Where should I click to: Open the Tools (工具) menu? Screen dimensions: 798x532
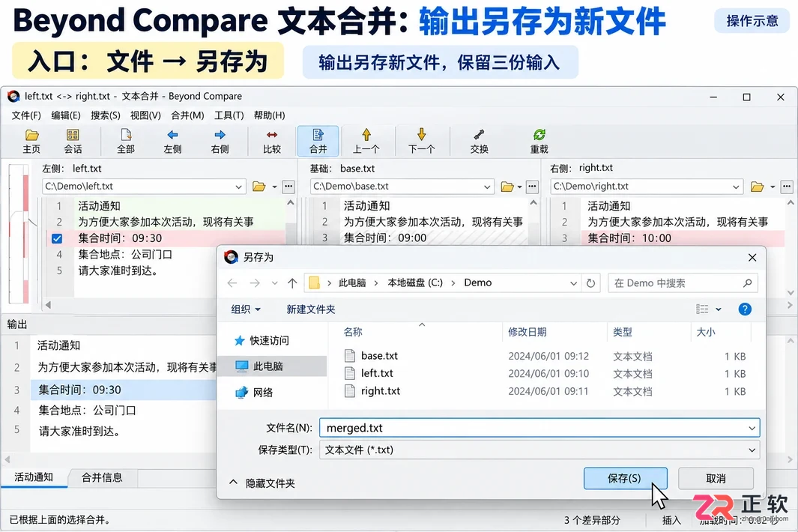pos(229,115)
